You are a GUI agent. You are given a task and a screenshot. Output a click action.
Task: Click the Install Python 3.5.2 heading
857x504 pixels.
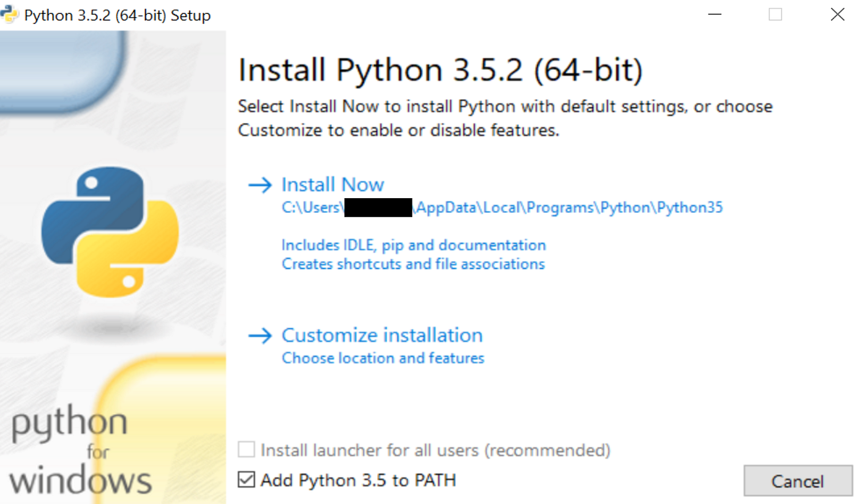441,70
